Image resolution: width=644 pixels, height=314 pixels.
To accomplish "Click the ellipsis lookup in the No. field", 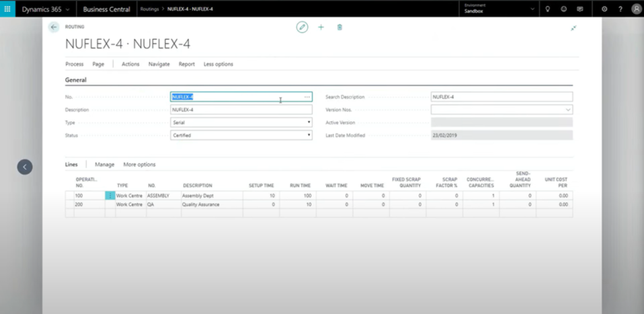I will [x=307, y=97].
